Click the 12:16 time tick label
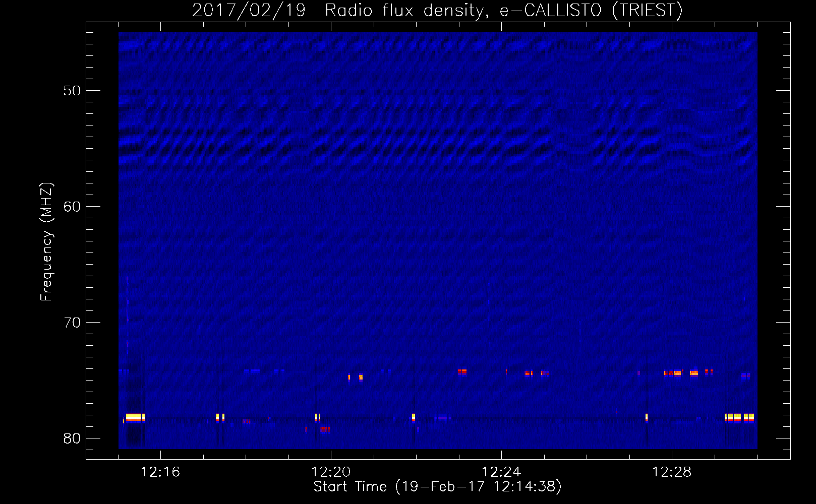The width and height of the screenshot is (816, 504). [160, 472]
